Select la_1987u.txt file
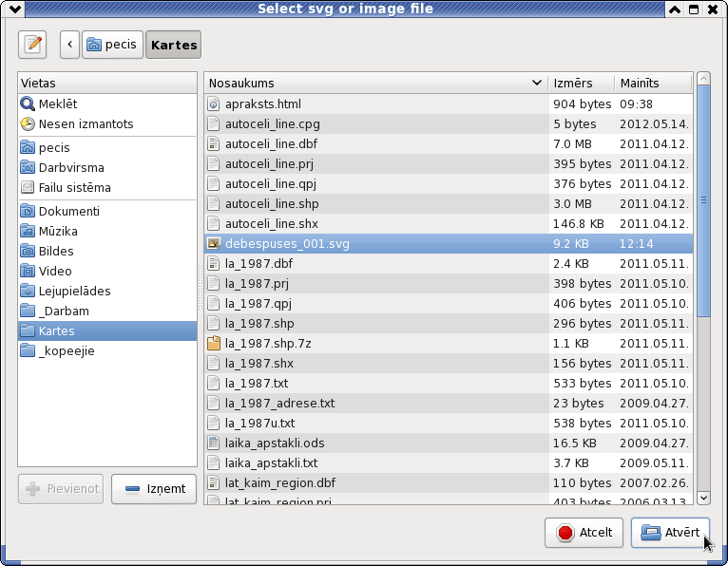The width and height of the screenshot is (728, 566). tap(449, 424)
